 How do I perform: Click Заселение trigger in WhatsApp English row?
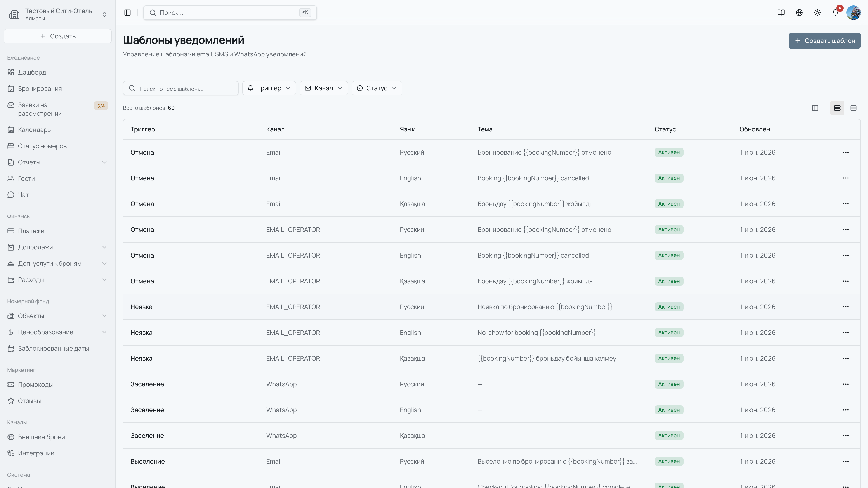[147, 410]
